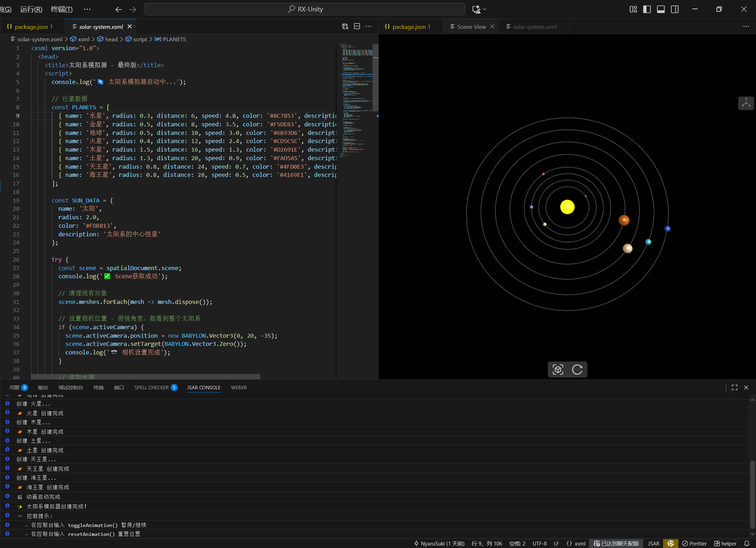Click console line '太阳系模拟器创建完成!'
Viewport: 756px width, 548px height.
[x=57, y=506]
